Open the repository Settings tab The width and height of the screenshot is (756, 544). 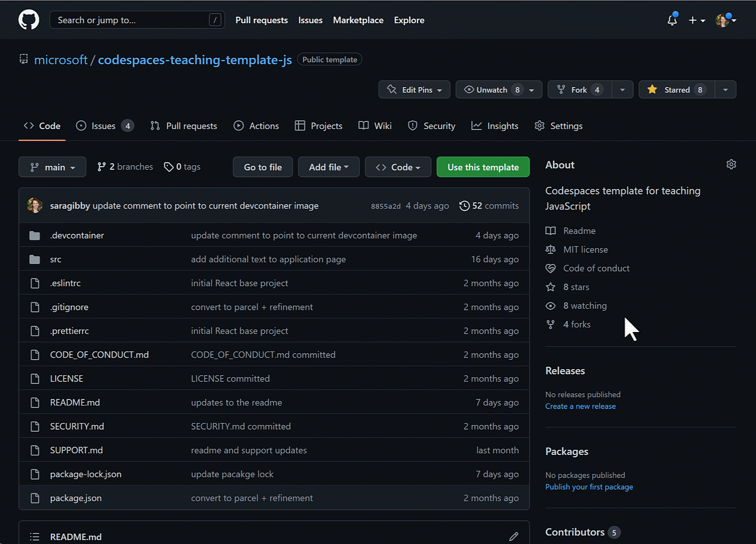click(558, 126)
